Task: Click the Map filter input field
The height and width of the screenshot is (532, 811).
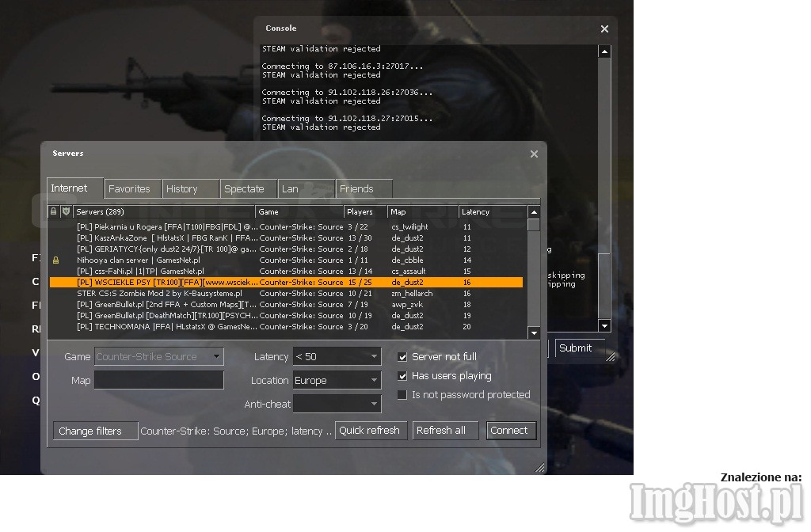Action: [158, 380]
